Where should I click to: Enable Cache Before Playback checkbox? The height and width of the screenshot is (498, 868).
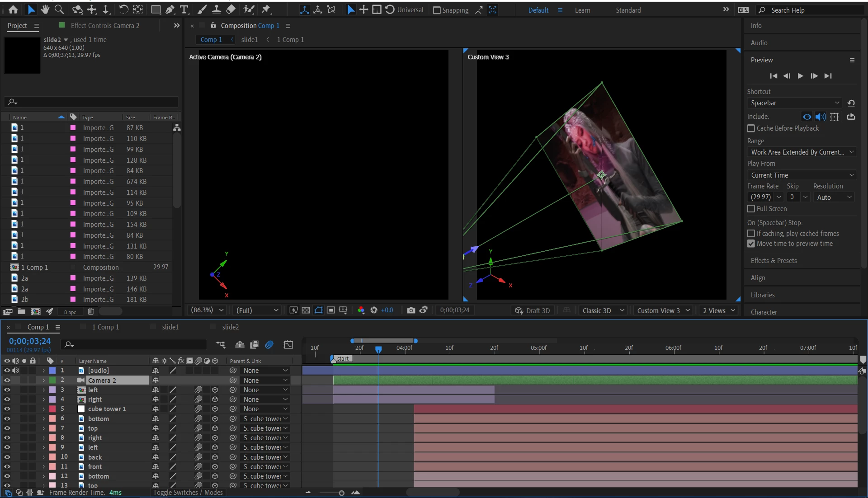(751, 128)
